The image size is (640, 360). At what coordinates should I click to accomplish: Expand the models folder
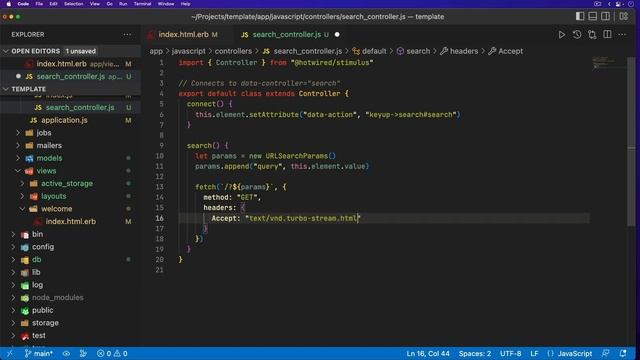[x=18, y=158]
